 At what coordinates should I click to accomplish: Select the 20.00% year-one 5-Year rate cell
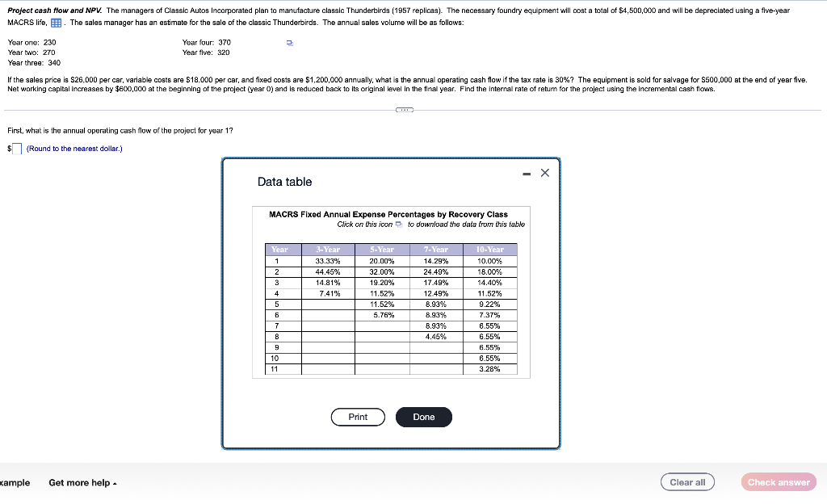pos(382,260)
